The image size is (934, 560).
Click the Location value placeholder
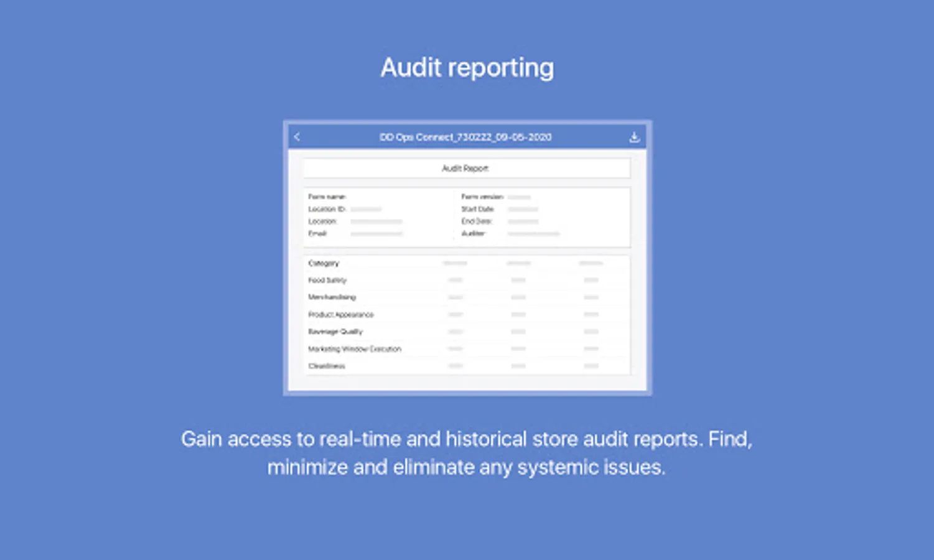pyautogui.click(x=376, y=222)
